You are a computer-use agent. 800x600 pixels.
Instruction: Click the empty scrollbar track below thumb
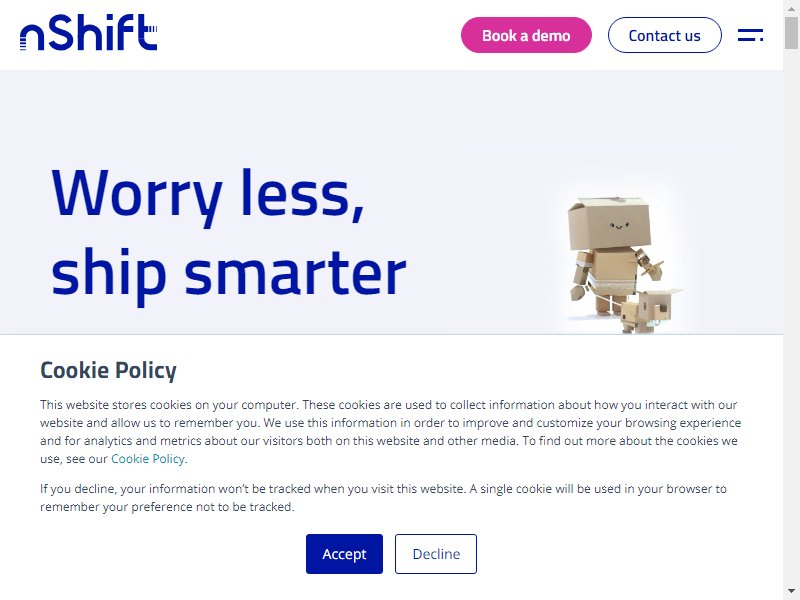(791, 316)
